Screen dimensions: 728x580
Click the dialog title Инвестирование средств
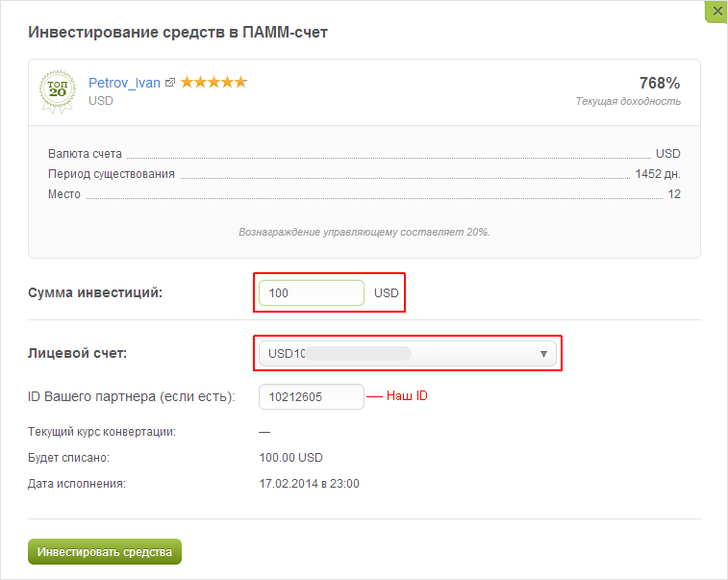pyautogui.click(x=178, y=33)
